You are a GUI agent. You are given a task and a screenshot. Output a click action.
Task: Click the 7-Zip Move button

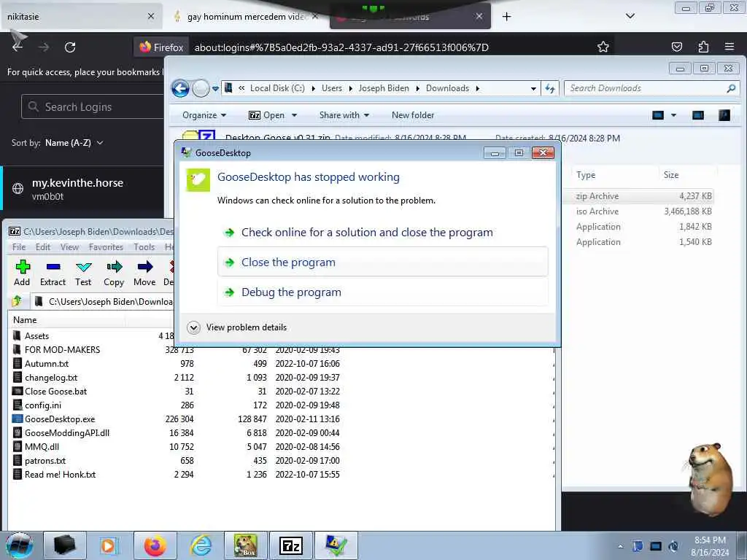click(x=144, y=273)
